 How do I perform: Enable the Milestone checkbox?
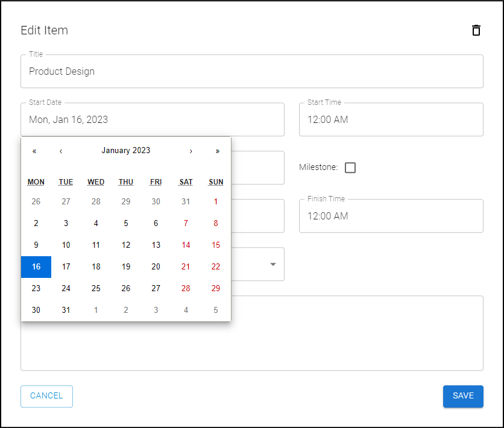[350, 168]
